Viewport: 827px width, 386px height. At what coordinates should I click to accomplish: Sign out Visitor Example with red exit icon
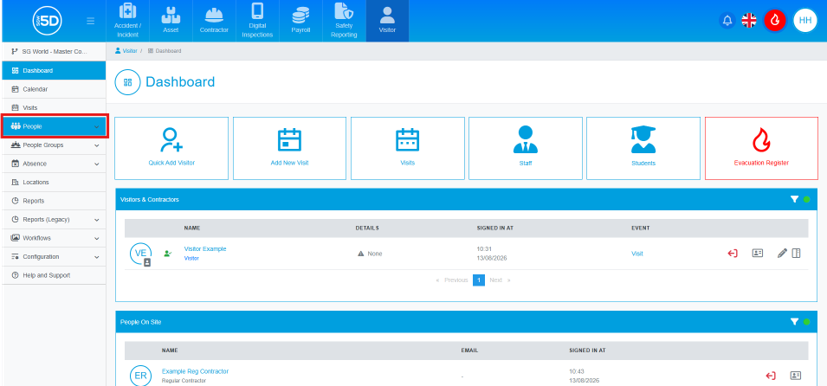coord(732,254)
